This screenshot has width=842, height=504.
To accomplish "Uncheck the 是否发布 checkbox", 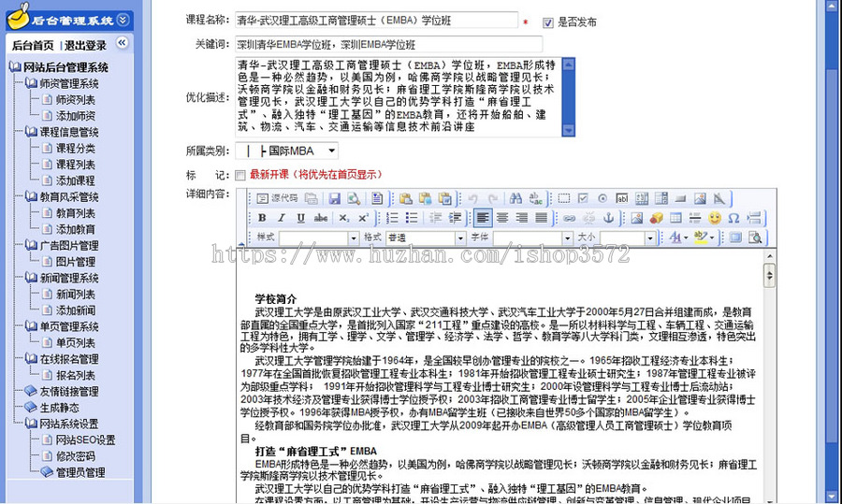I will (x=547, y=22).
